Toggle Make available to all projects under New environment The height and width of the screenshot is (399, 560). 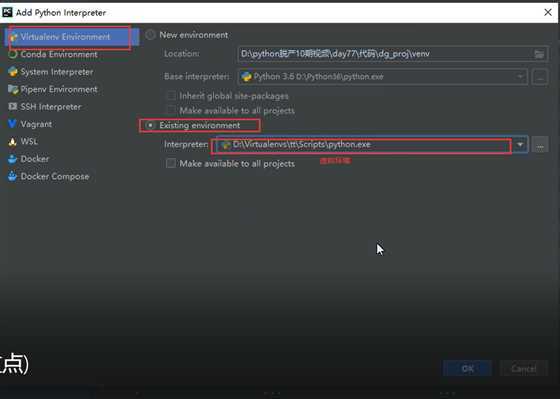pos(171,110)
